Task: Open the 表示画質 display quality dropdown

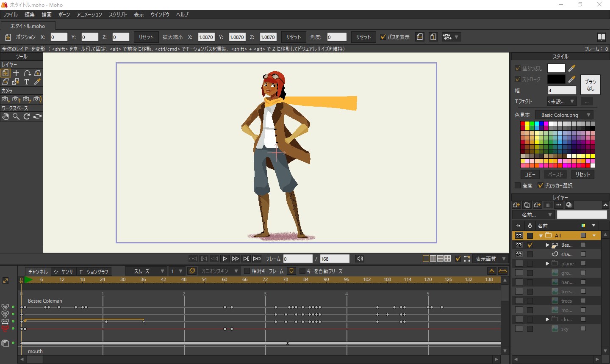Action: (490, 259)
